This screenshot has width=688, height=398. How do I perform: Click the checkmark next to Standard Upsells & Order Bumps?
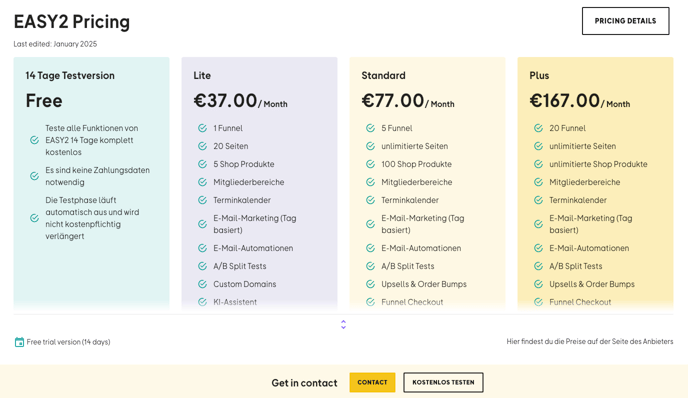(x=370, y=284)
